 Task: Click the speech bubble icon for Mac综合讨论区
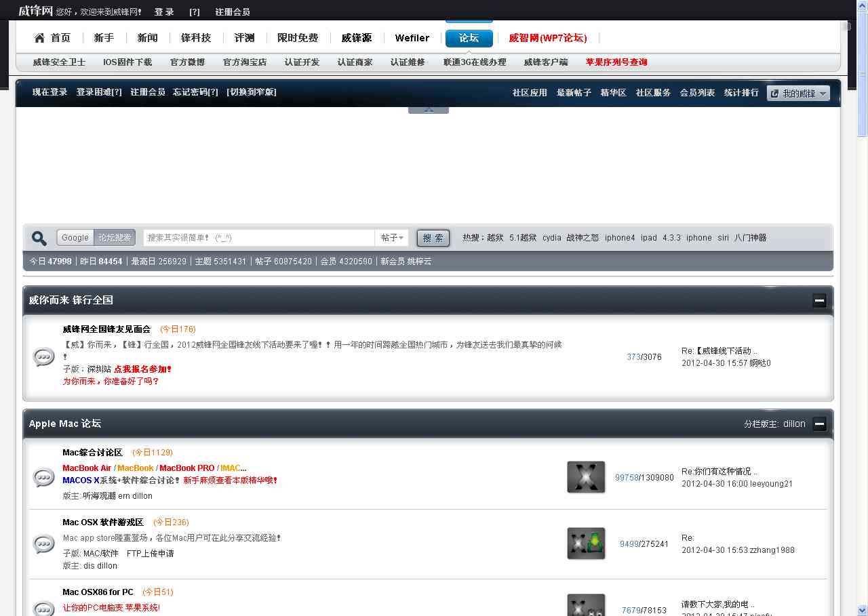[x=44, y=477]
